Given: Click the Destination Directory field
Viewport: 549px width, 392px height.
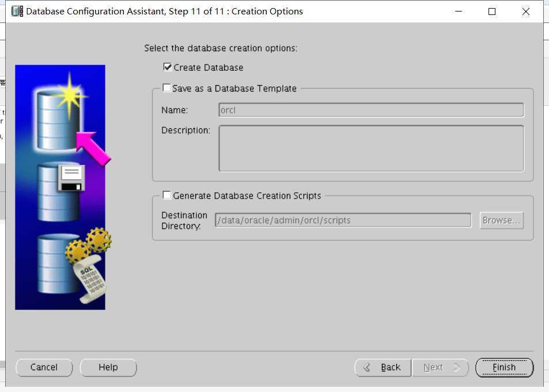Looking at the screenshot, I should [x=343, y=220].
